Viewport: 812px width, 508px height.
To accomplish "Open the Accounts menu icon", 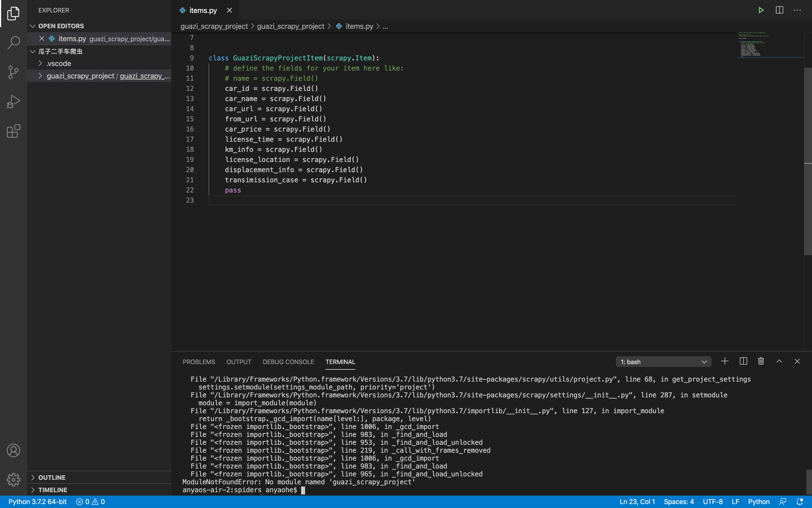I will point(14,450).
